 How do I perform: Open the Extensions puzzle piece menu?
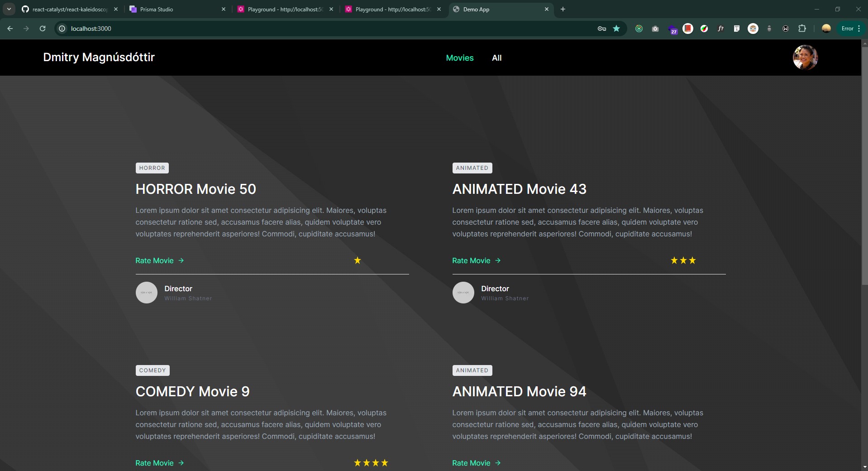pos(802,29)
